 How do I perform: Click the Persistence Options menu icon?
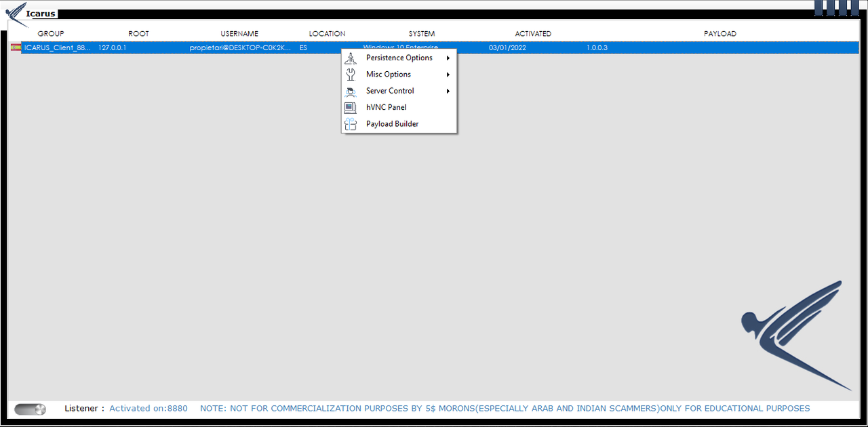pyautogui.click(x=350, y=58)
